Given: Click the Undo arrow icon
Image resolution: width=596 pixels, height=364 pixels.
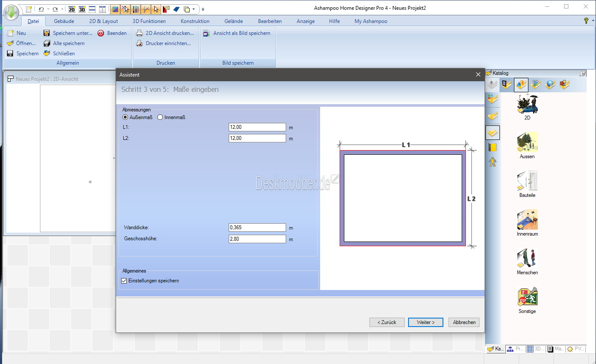Looking at the screenshot, I should pyautogui.click(x=41, y=9).
